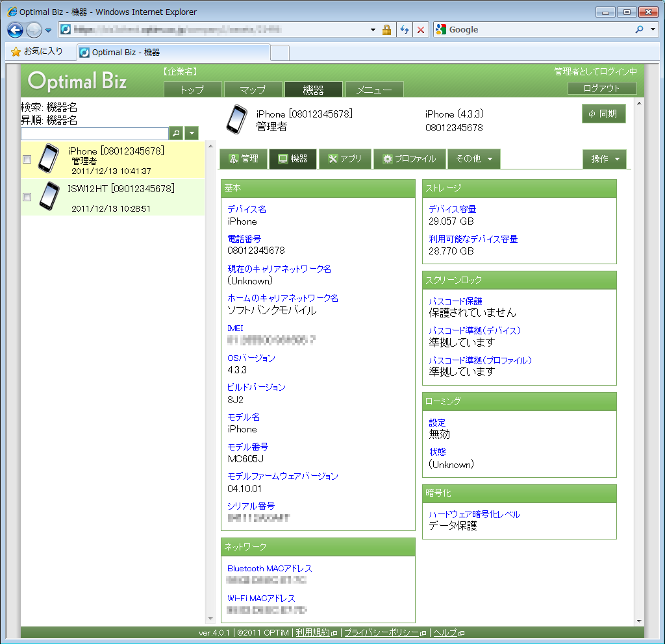The image size is (665, 644).
Task: Open the address bar history dropdown
Action: point(373,30)
